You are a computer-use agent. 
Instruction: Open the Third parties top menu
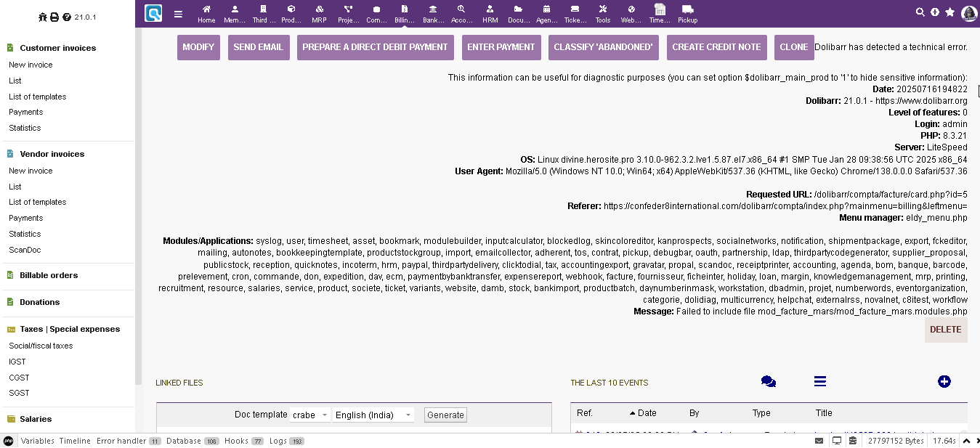264,14
